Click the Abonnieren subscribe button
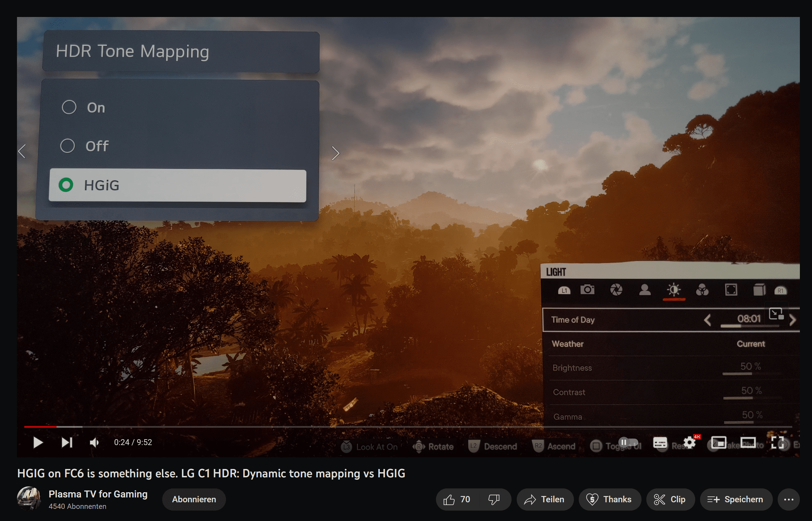Viewport: 812px width, 521px height. pos(194,500)
